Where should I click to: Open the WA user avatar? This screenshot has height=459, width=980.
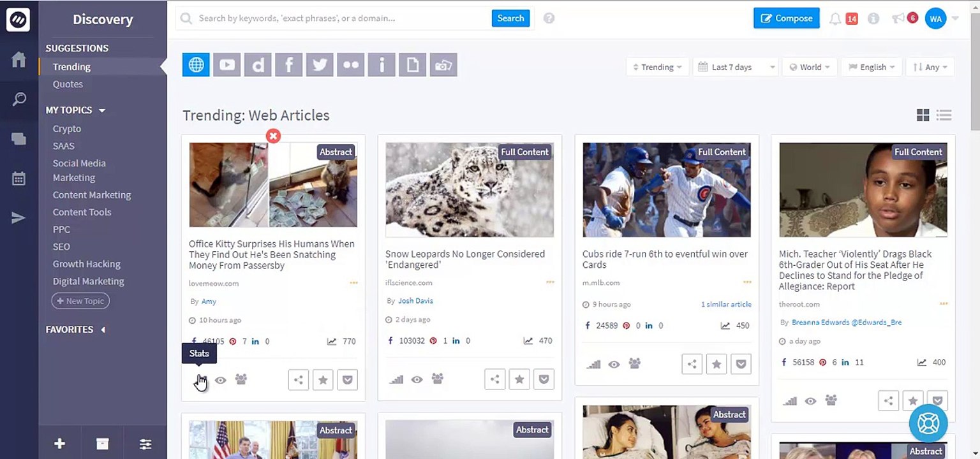coord(935,18)
